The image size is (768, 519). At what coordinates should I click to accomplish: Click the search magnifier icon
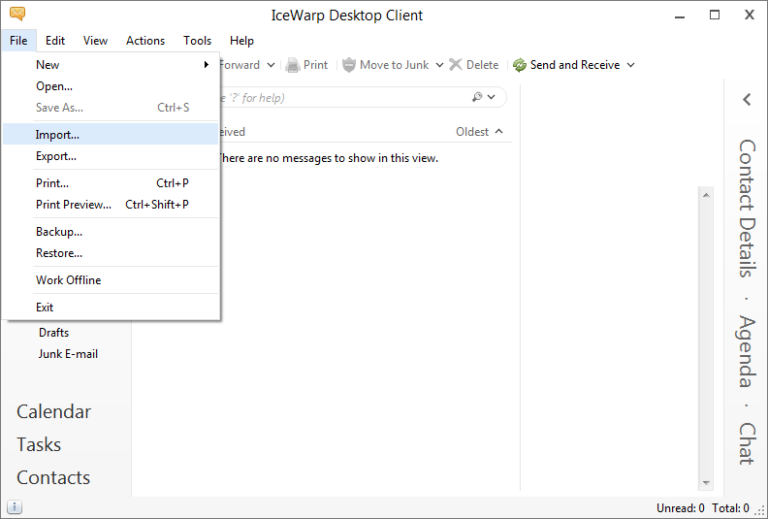477,97
